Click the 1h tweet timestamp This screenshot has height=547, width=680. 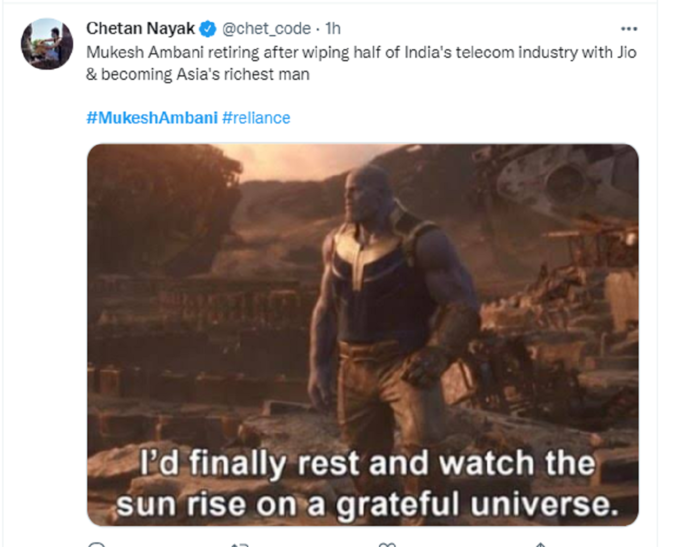point(333,29)
